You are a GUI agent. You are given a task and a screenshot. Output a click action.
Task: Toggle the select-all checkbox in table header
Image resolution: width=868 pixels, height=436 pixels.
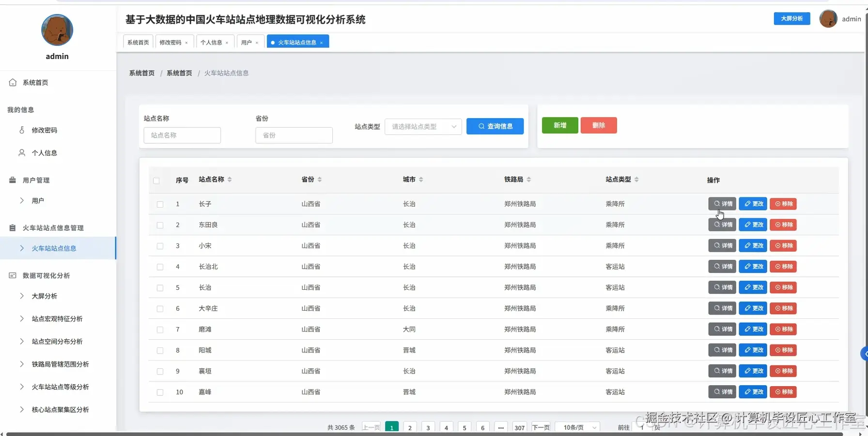pyautogui.click(x=156, y=180)
